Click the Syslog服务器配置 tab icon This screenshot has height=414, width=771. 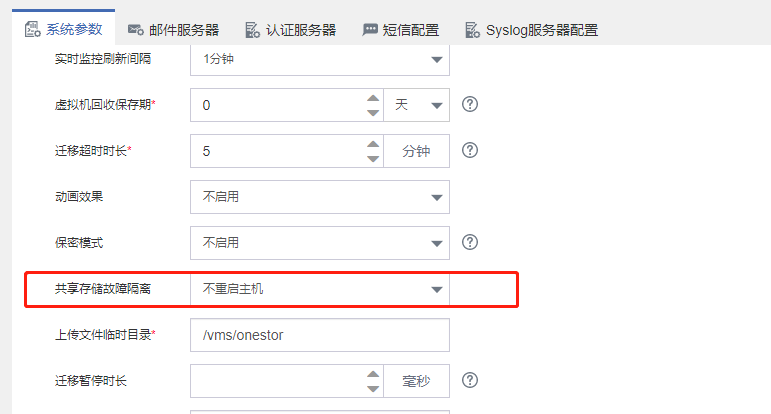point(471,30)
